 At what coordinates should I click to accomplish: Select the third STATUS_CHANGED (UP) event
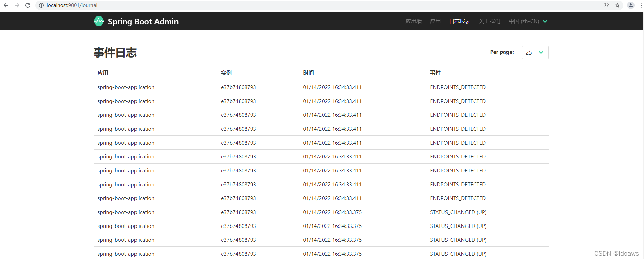click(458, 240)
